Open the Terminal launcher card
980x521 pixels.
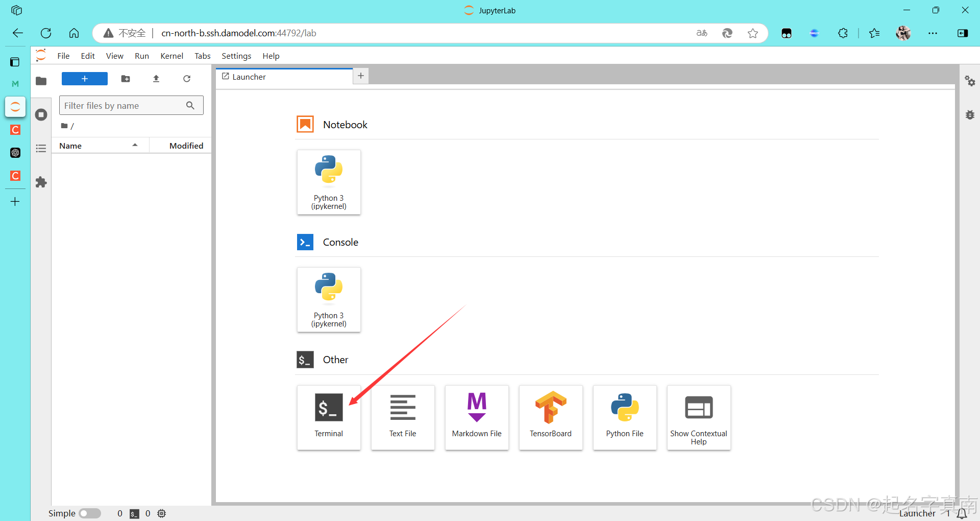pos(329,417)
